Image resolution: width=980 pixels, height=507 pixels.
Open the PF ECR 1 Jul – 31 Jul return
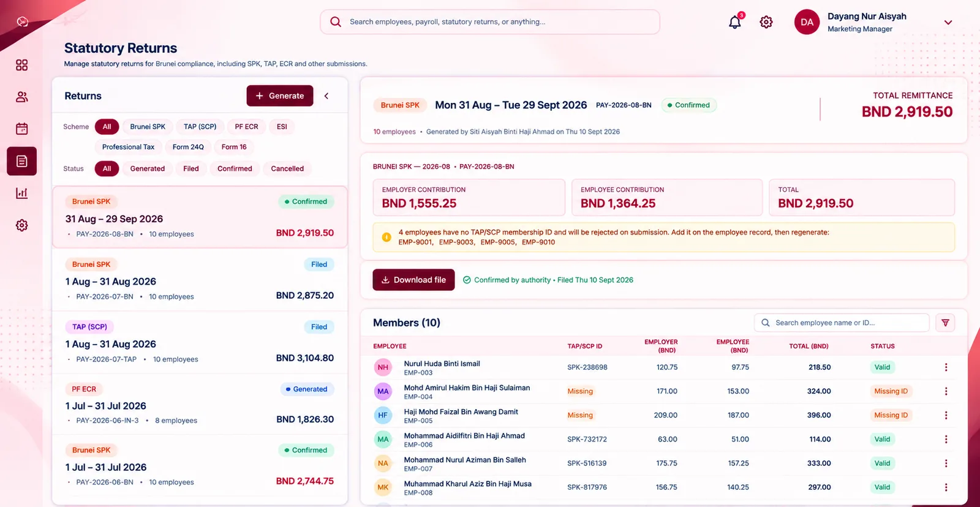point(200,404)
